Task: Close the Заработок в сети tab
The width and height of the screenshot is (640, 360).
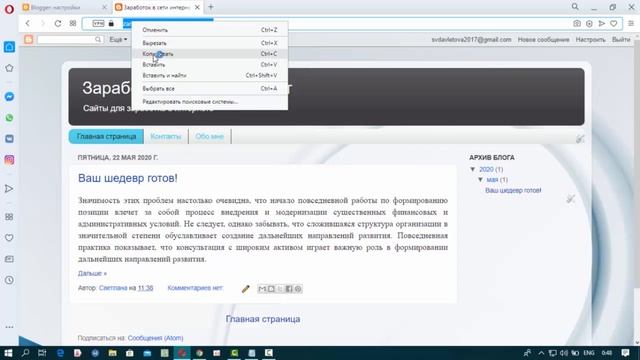Action: (x=197, y=7)
